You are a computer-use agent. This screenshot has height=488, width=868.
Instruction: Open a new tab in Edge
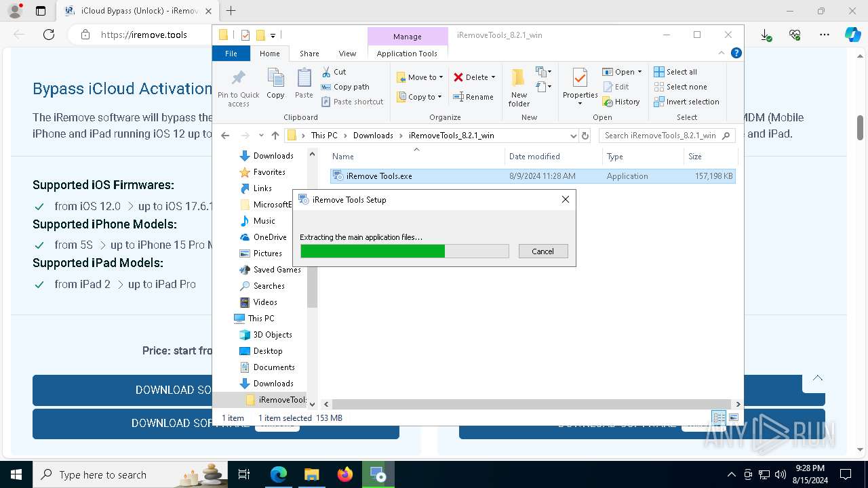point(231,11)
